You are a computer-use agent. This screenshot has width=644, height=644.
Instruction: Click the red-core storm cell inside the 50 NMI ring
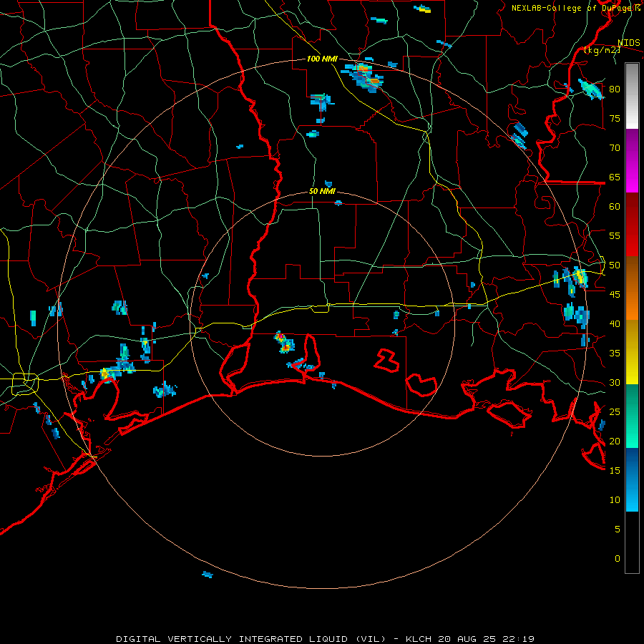point(284,343)
